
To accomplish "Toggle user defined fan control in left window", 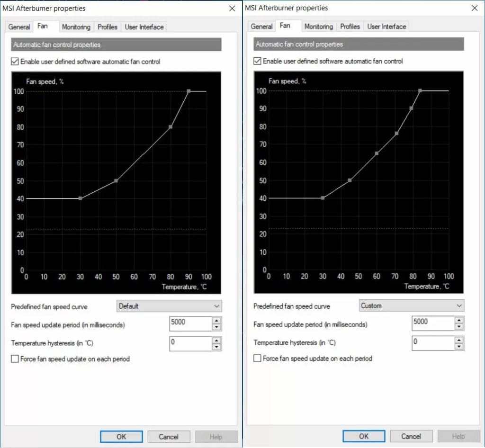I will [15, 62].
